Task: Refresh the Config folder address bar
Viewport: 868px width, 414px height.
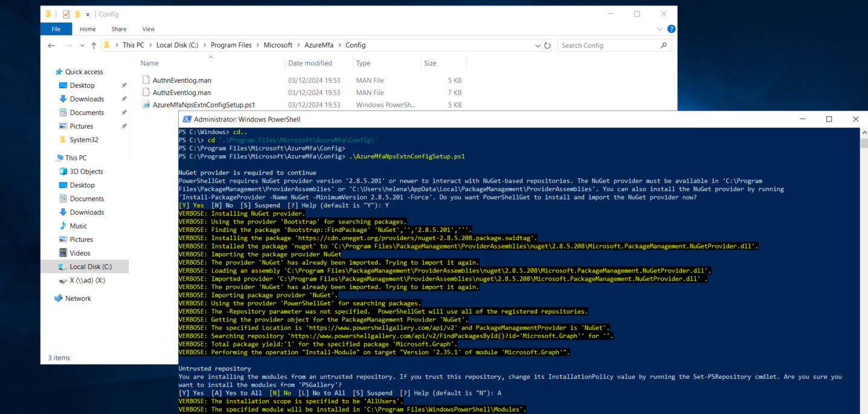Action: pos(547,45)
